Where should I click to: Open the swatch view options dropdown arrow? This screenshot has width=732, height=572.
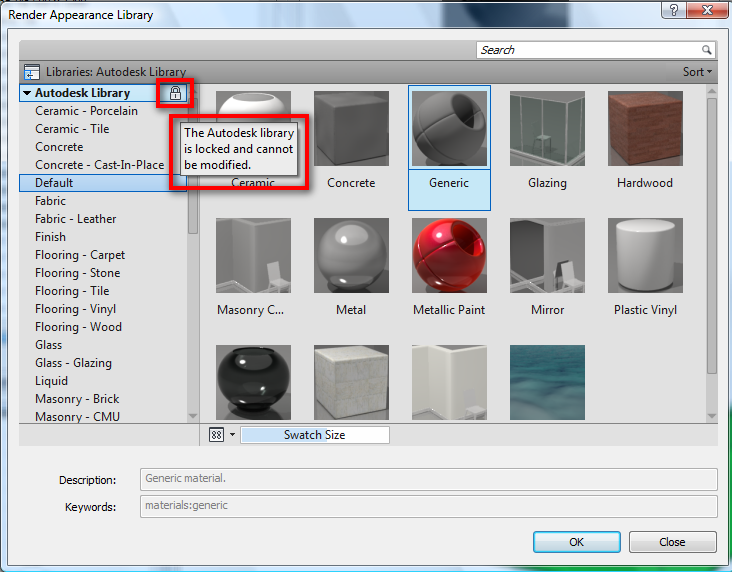click(232, 435)
